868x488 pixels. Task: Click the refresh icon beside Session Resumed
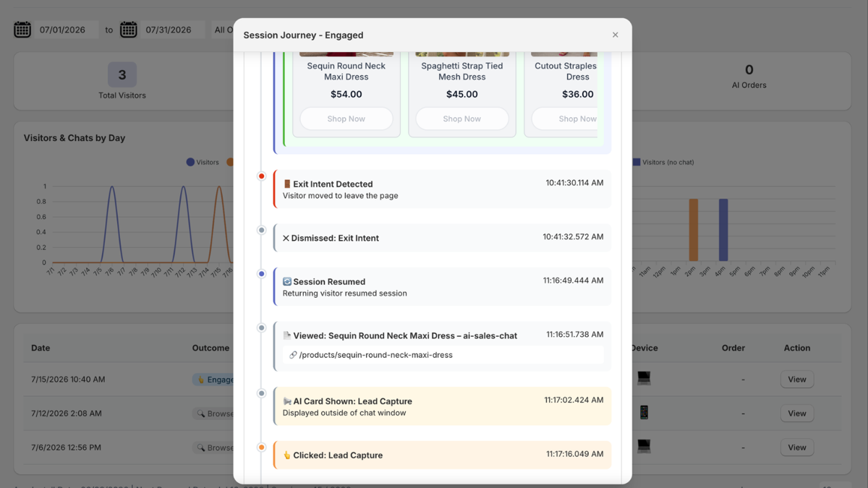pyautogui.click(x=287, y=281)
